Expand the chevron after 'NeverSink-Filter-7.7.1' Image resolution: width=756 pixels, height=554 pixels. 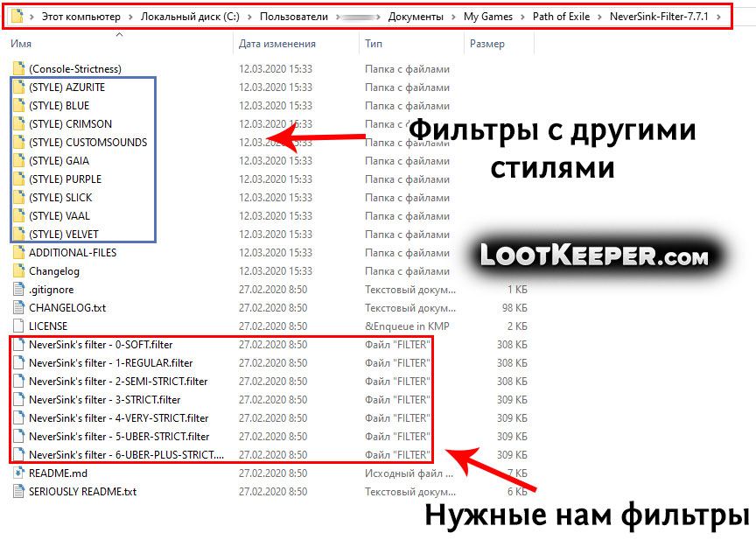coord(719,17)
